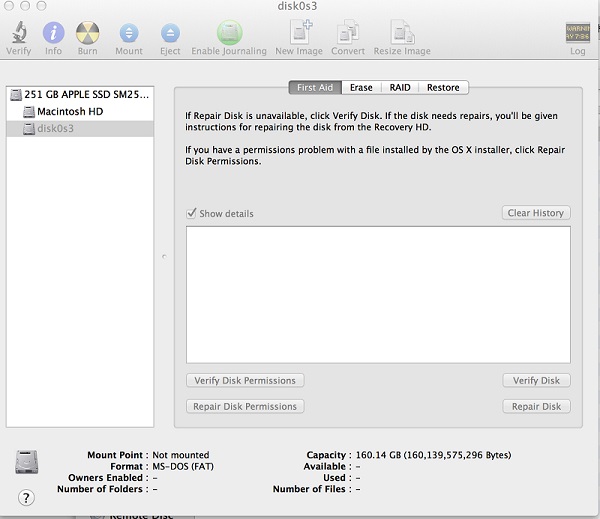Click the Verify Disk button
The image size is (600, 519).
(x=536, y=380)
